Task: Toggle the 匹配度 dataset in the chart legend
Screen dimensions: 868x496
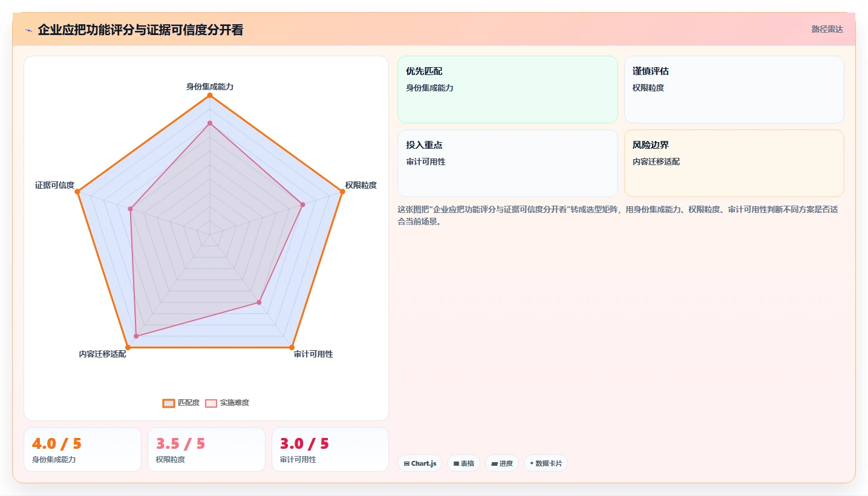Action: tap(181, 403)
